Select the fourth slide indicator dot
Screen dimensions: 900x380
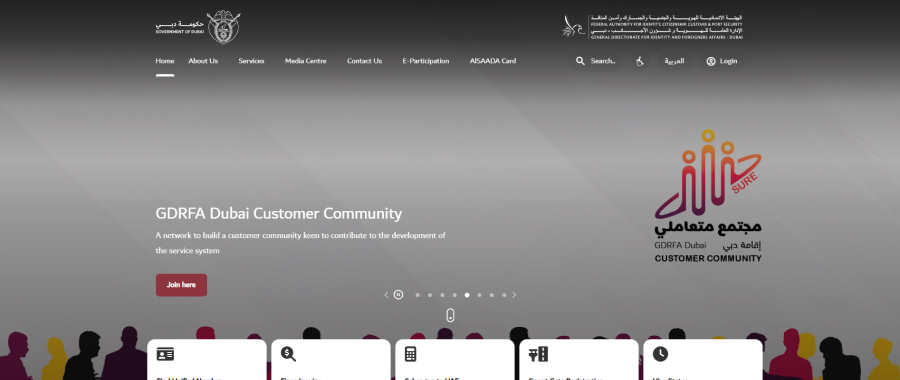pos(455,295)
